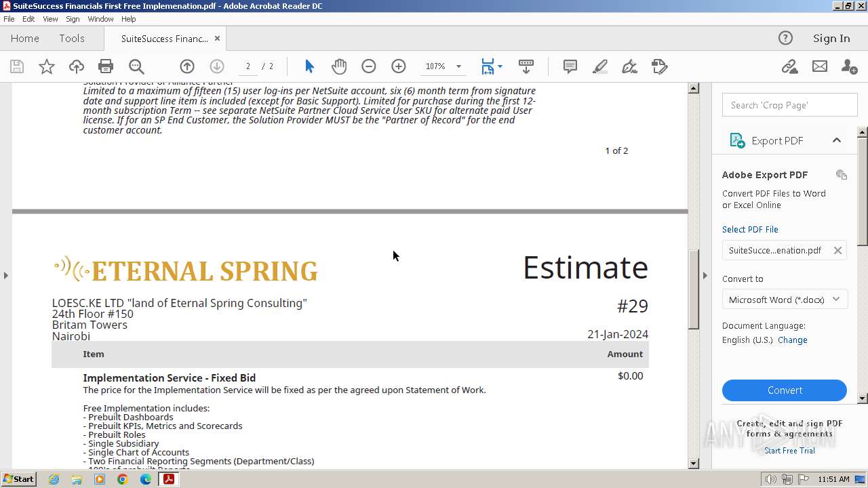Close the SuiteSuccess document tab
Screen dimensions: 868x488
(x=217, y=39)
